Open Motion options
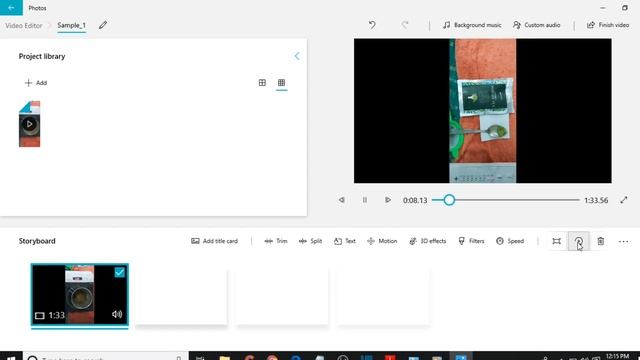640x360 pixels. pos(382,241)
